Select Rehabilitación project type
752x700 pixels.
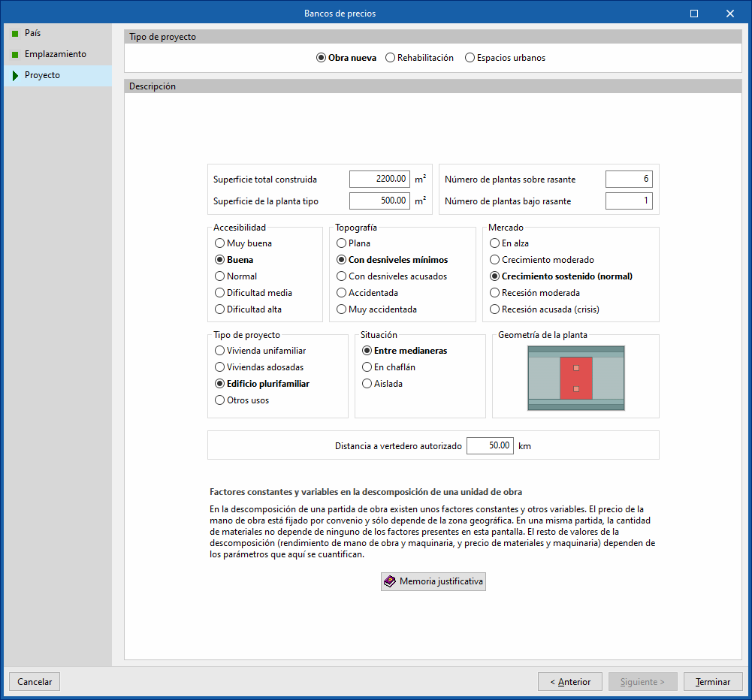tap(420, 58)
